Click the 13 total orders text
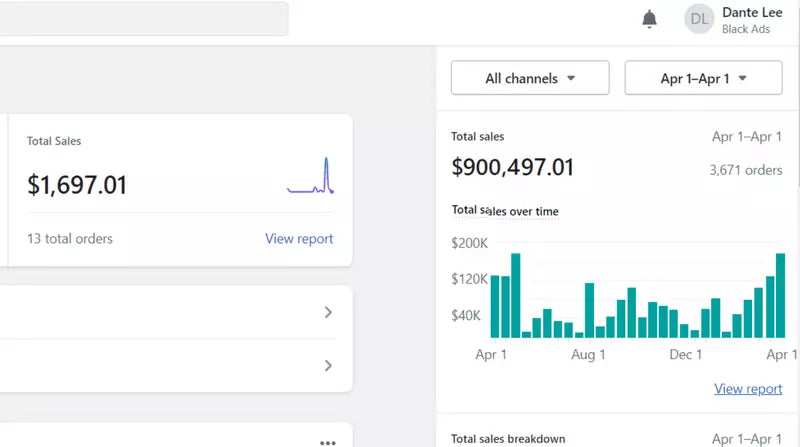Viewport: 800px width, 447px height. coord(70,239)
